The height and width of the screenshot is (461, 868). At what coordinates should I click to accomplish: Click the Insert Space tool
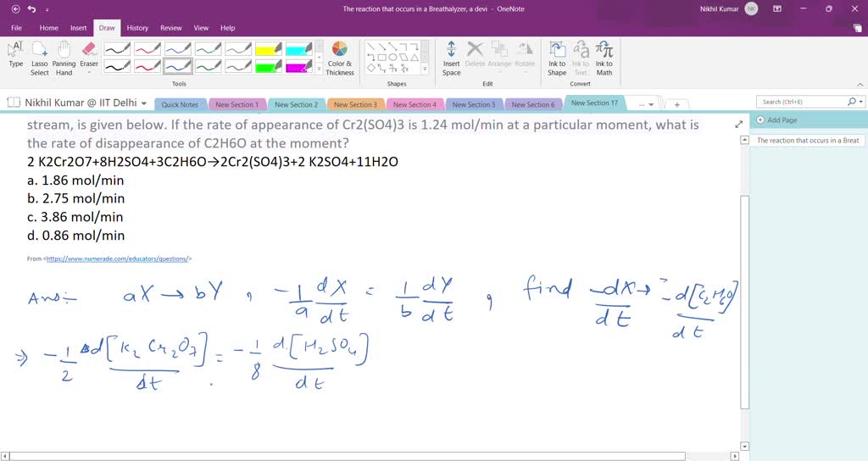click(x=451, y=58)
